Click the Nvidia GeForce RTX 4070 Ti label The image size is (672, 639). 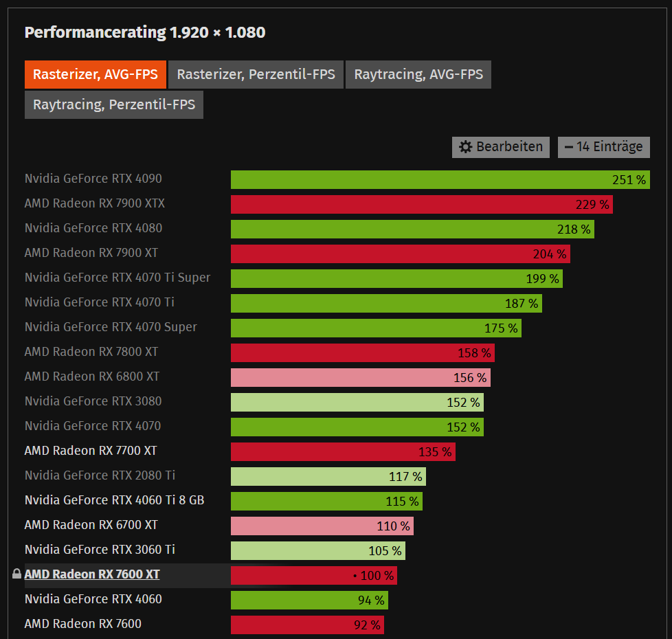coord(100,302)
